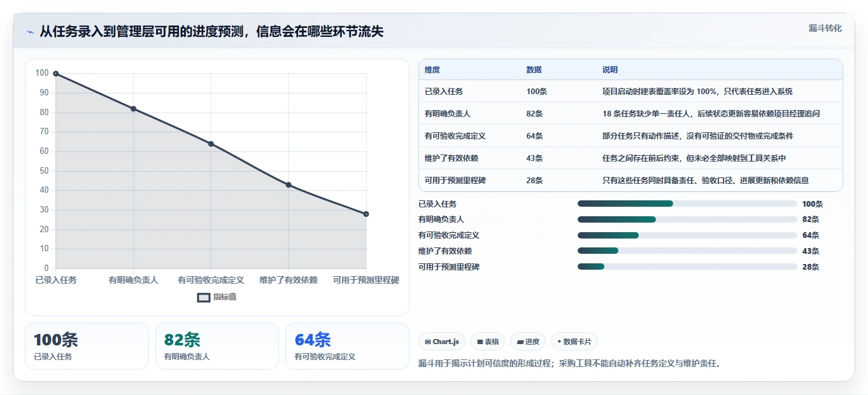Click the description starting 项目启动时建表覆盖率
This screenshot has height=395, width=868.
point(697,92)
